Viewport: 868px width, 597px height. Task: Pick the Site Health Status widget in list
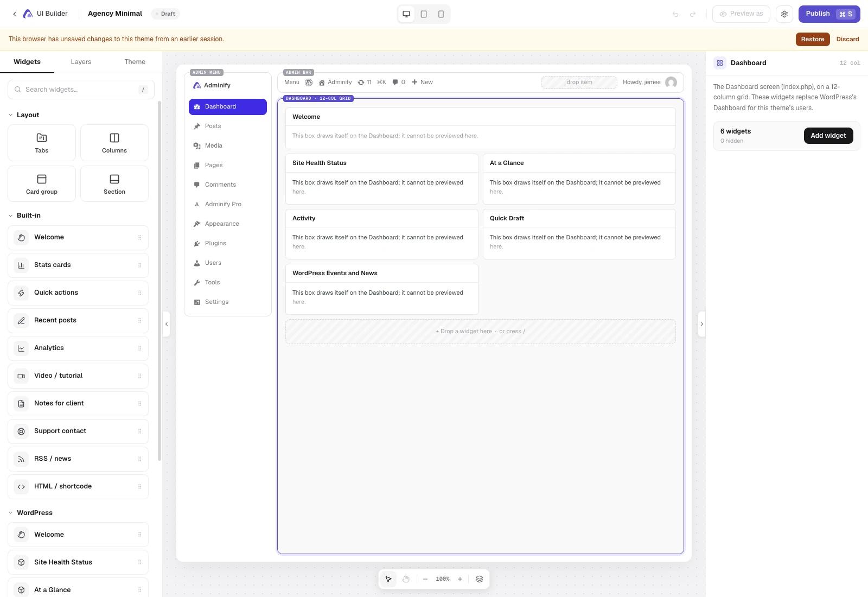point(78,562)
